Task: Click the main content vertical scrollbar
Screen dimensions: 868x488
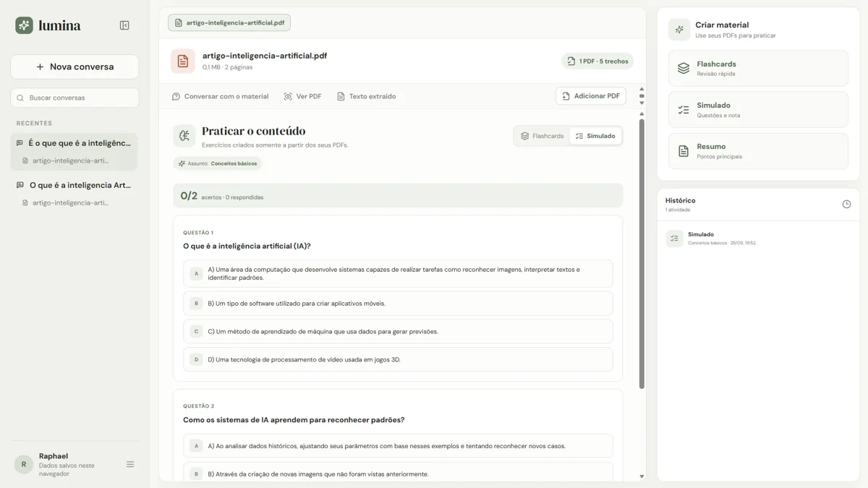Action: [642, 253]
